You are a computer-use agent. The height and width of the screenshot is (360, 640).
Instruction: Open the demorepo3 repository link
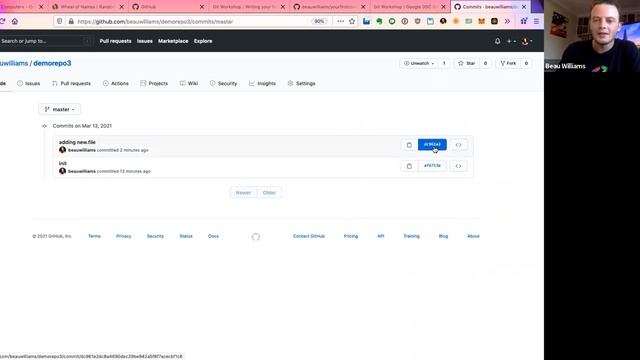pos(52,63)
